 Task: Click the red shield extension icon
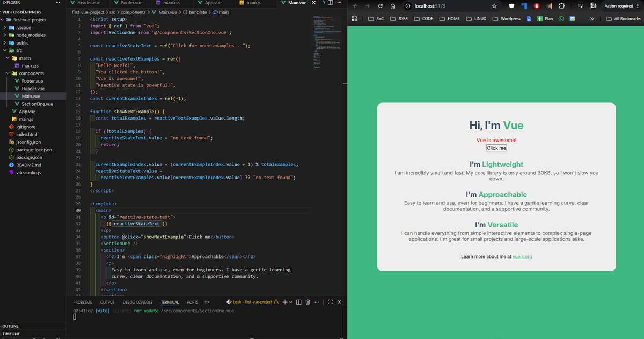point(537,6)
